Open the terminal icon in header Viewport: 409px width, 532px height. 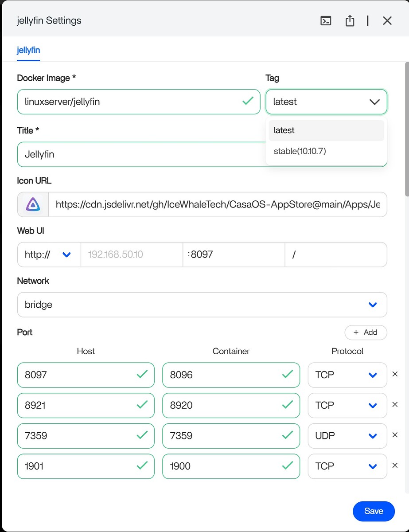click(326, 21)
